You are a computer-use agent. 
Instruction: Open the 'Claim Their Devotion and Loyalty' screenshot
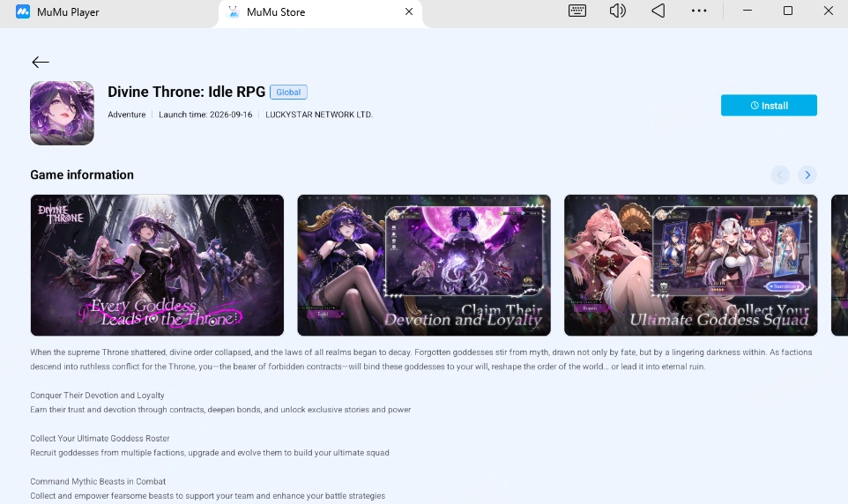424,265
